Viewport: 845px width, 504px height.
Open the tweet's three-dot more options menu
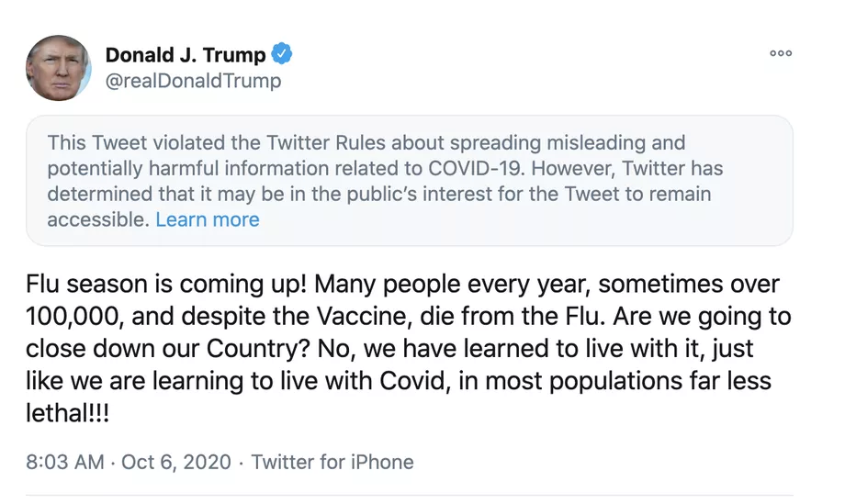(780, 53)
